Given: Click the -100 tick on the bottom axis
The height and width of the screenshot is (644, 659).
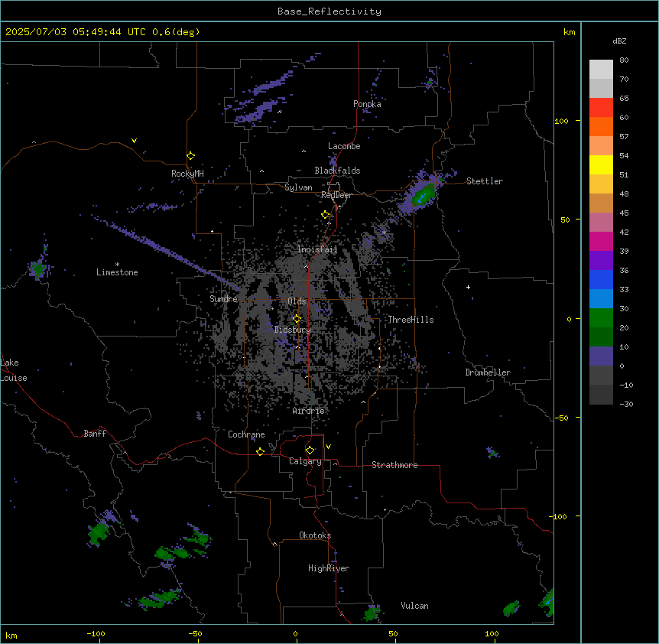Looking at the screenshot, I should [x=96, y=633].
